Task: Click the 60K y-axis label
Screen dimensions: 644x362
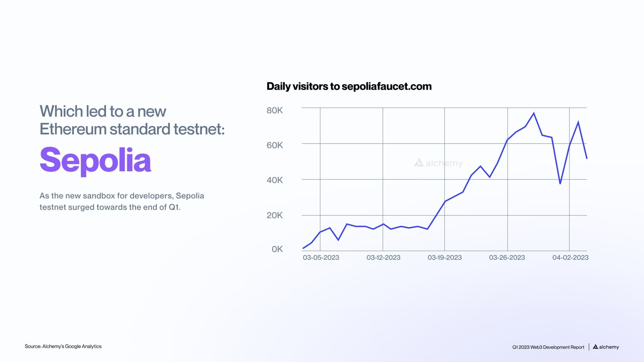Action: tap(275, 145)
